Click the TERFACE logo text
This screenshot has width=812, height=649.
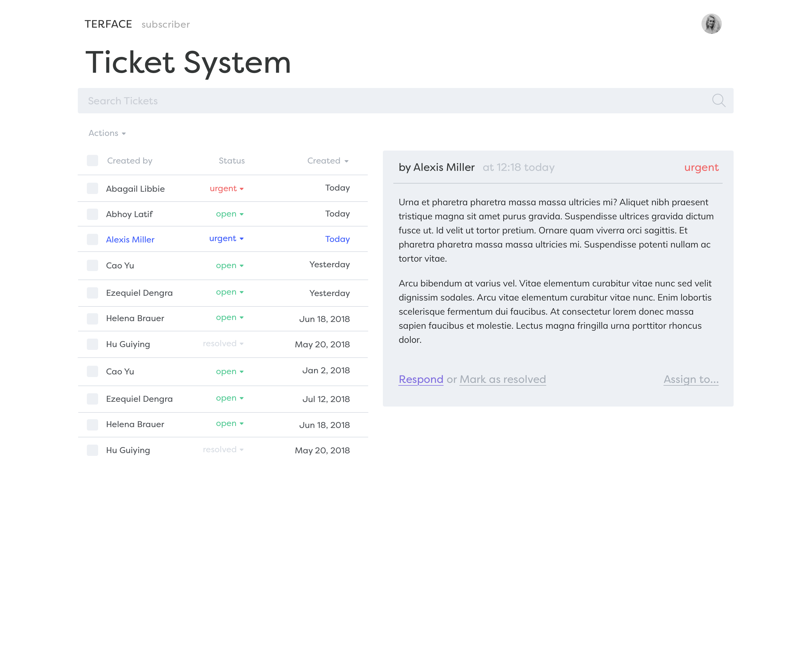[x=108, y=24]
